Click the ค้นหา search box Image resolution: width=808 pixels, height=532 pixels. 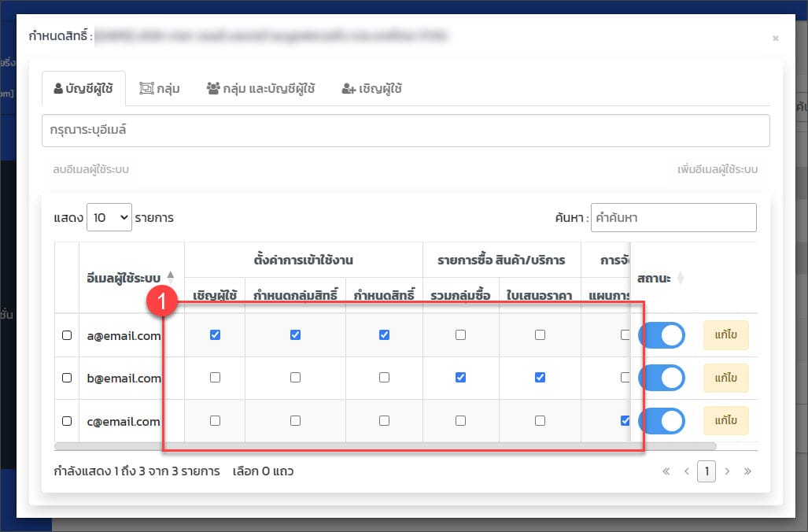(673, 218)
